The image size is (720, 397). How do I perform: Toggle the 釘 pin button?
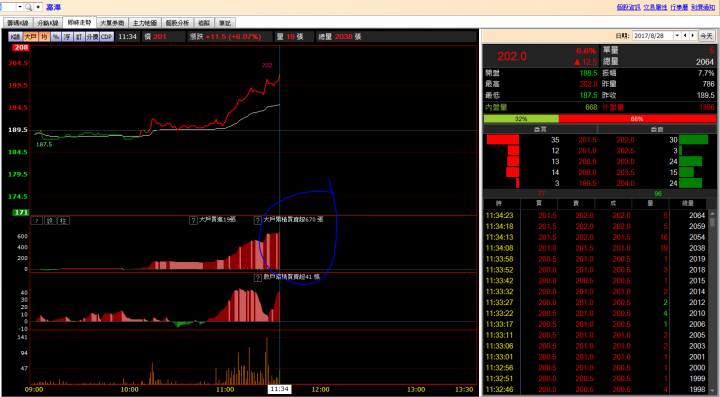coord(79,37)
